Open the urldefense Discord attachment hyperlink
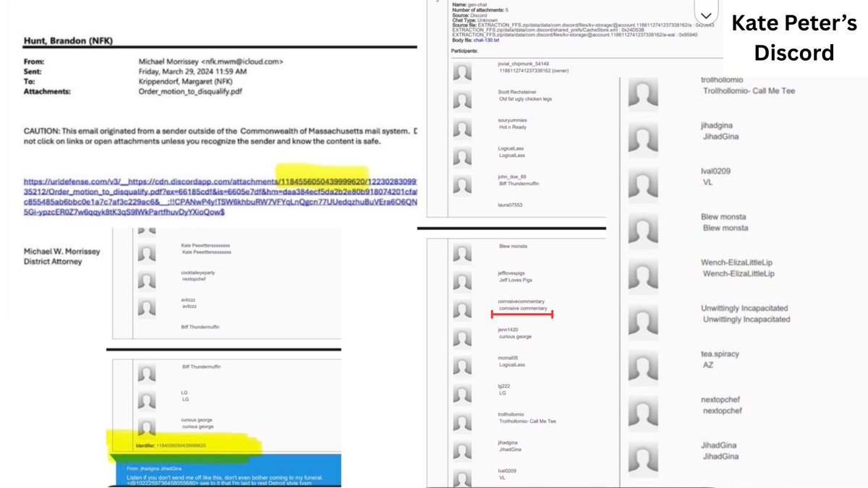Screen dimensions: 868x488 point(221,197)
